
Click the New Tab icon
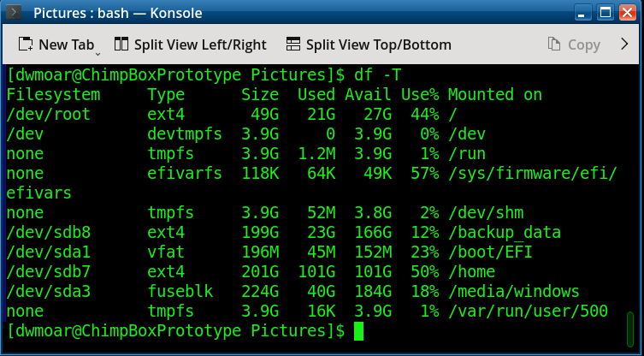(x=26, y=44)
